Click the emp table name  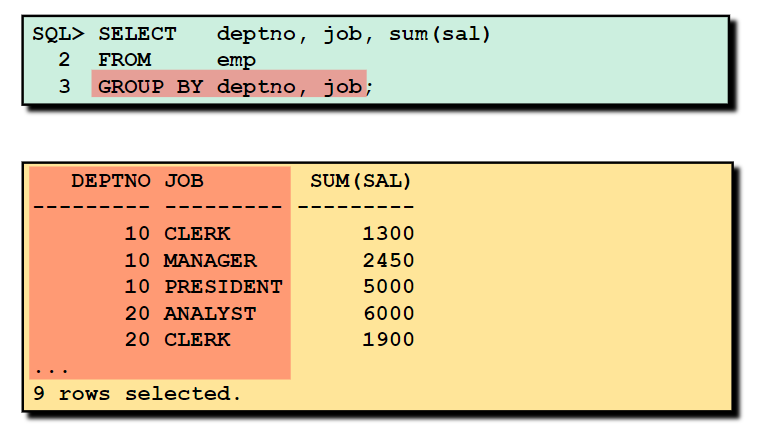[x=236, y=60]
